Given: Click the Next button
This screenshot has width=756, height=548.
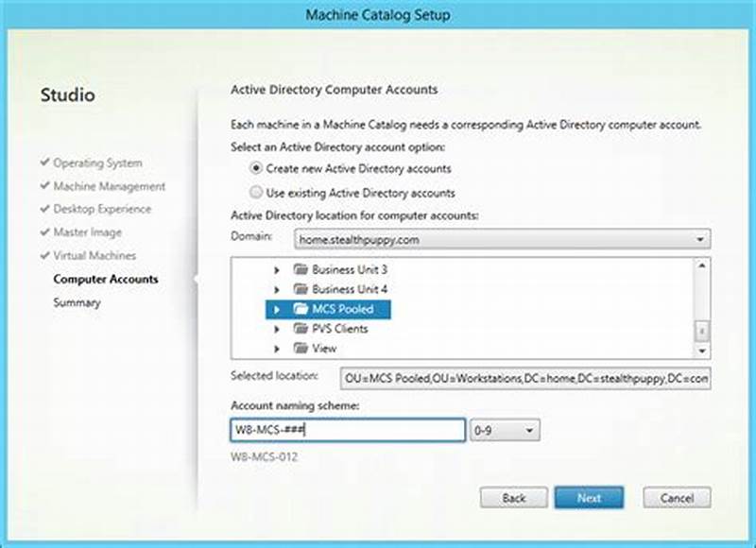Looking at the screenshot, I should coord(589,498).
